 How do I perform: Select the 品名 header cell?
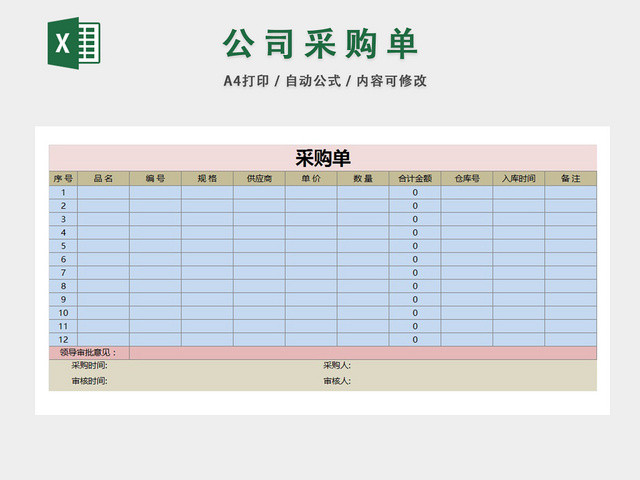(103, 178)
